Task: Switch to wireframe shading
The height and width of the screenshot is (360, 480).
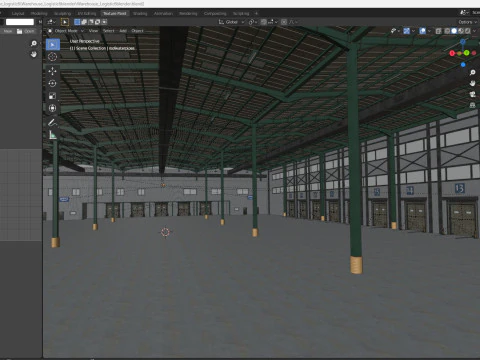Action: tap(447, 31)
